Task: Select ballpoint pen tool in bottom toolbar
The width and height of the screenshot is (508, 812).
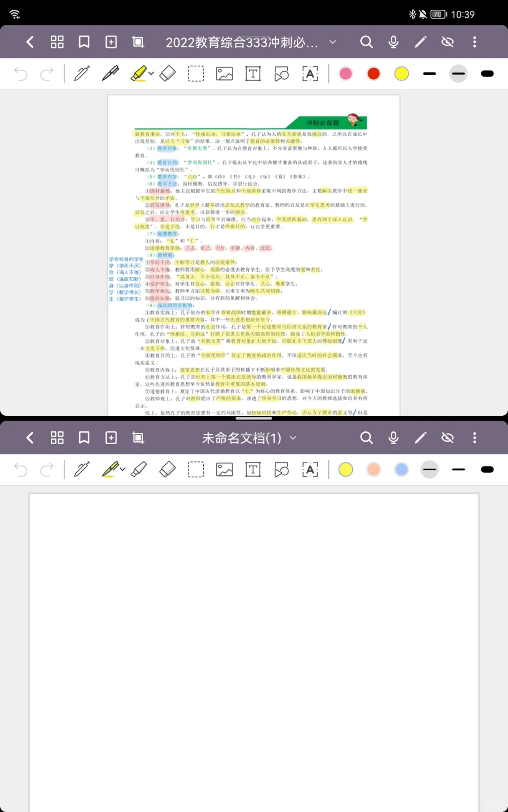Action: coord(110,469)
